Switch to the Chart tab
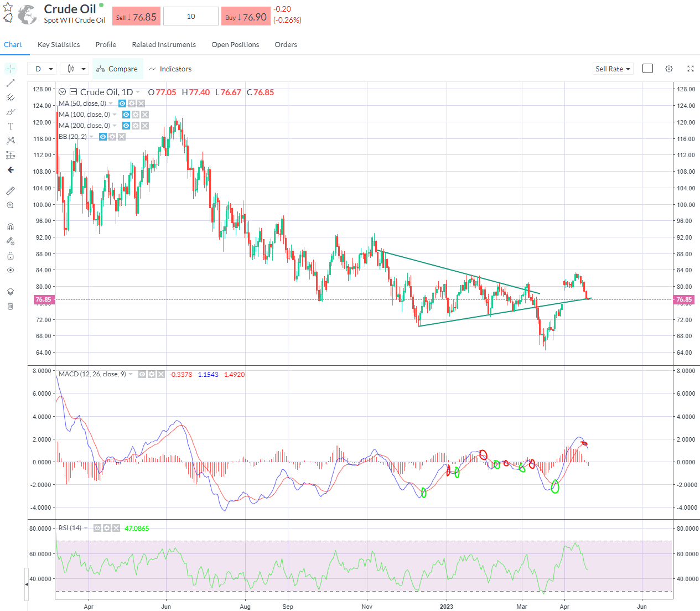Viewport: 700px width, 611px height. pos(13,45)
